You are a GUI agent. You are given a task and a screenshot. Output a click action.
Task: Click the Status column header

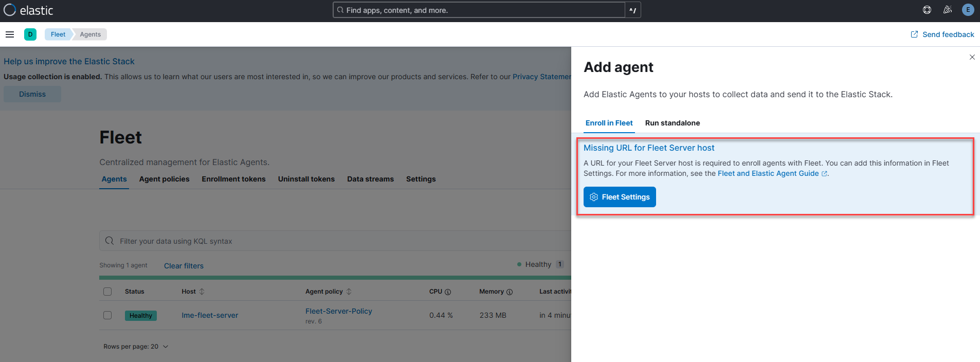click(135, 292)
